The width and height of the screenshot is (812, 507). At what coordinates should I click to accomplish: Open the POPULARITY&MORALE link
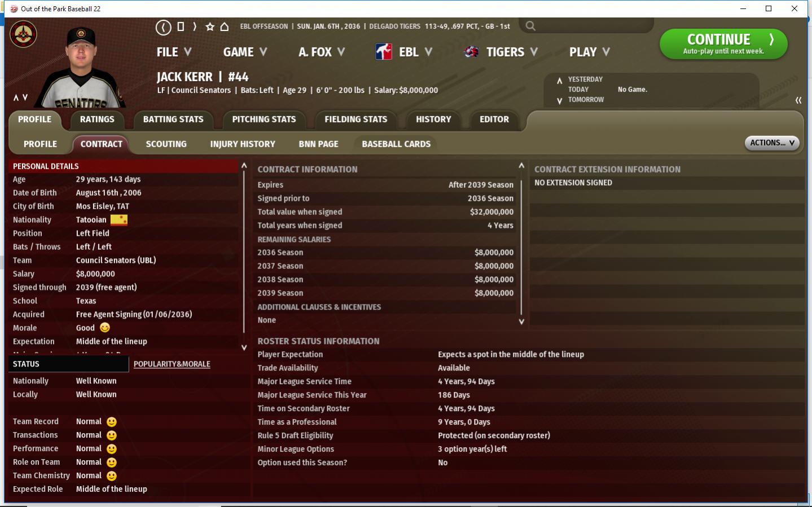tap(172, 364)
